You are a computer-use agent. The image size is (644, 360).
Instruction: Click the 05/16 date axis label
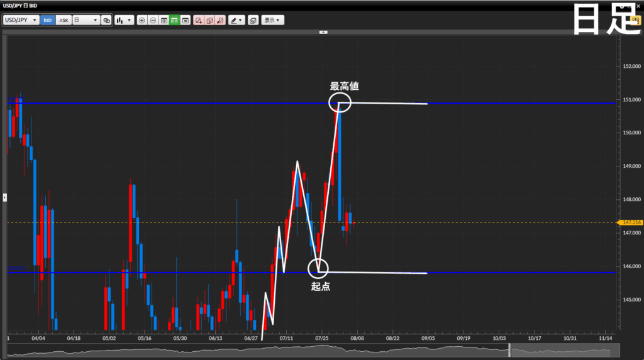pos(145,338)
